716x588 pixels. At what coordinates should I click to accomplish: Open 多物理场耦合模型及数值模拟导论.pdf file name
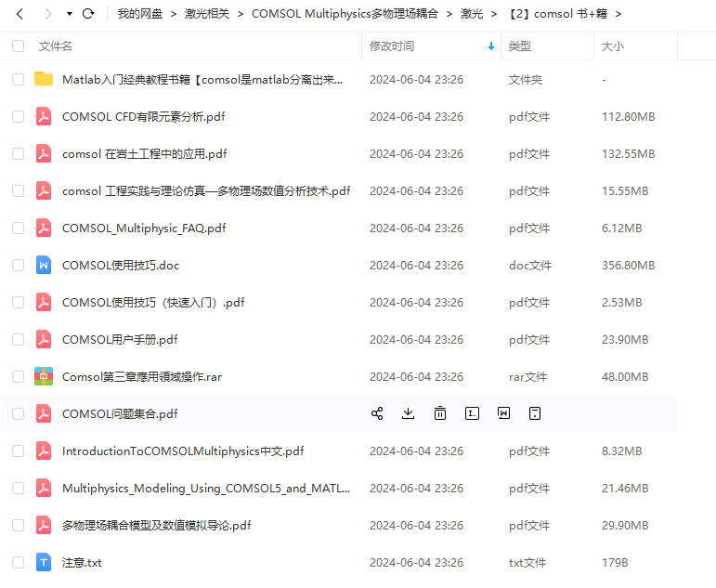tap(156, 526)
